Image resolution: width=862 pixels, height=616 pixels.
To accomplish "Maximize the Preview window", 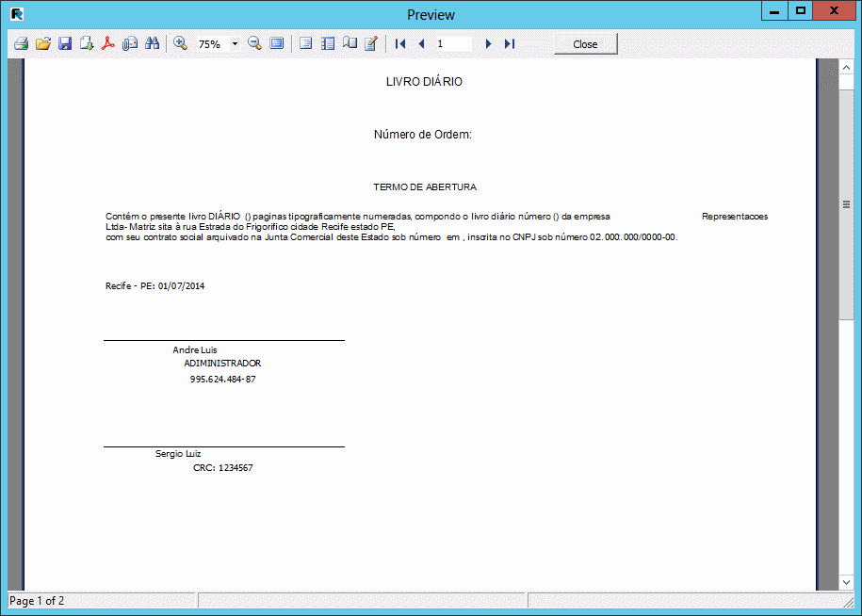I will [x=801, y=11].
